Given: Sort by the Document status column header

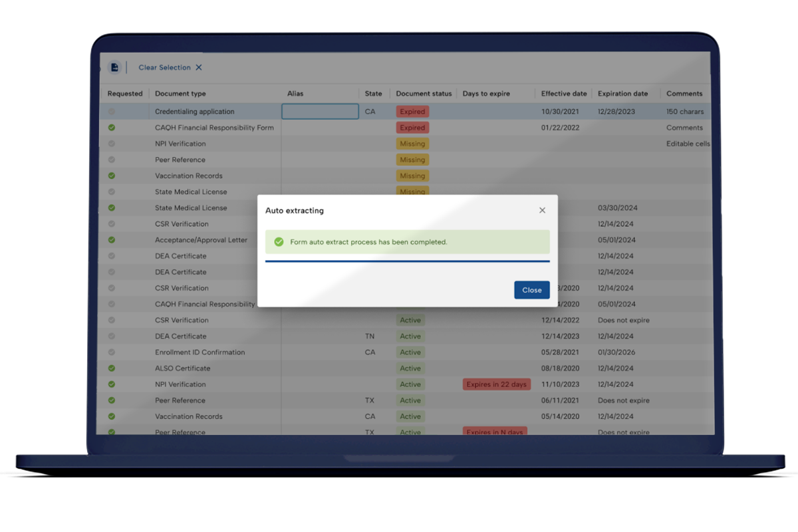Looking at the screenshot, I should click(424, 94).
